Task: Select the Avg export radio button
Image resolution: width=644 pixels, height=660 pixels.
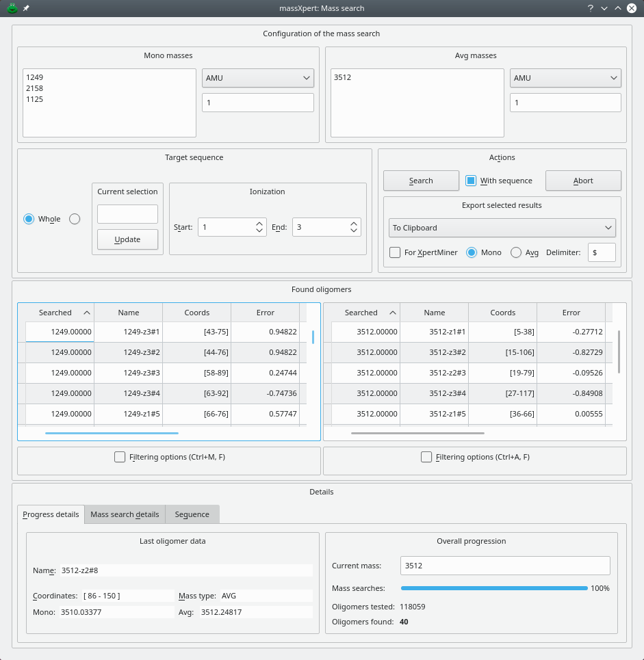Action: 516,252
